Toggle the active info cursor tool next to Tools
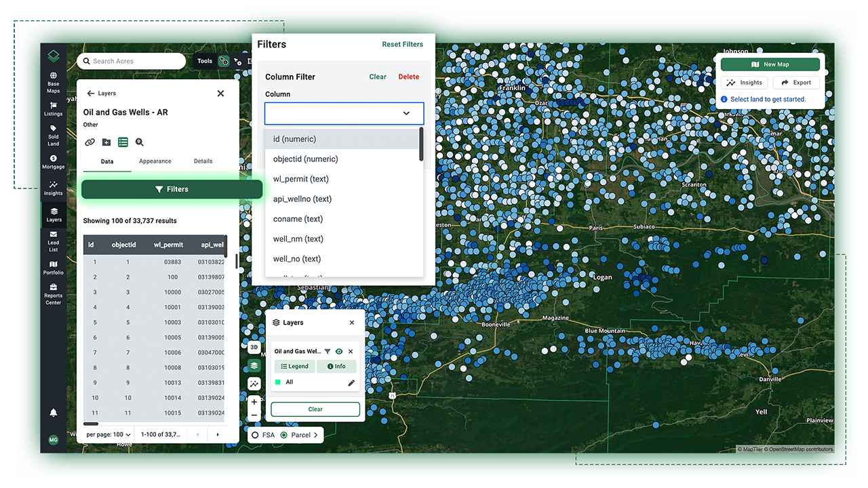 point(223,61)
